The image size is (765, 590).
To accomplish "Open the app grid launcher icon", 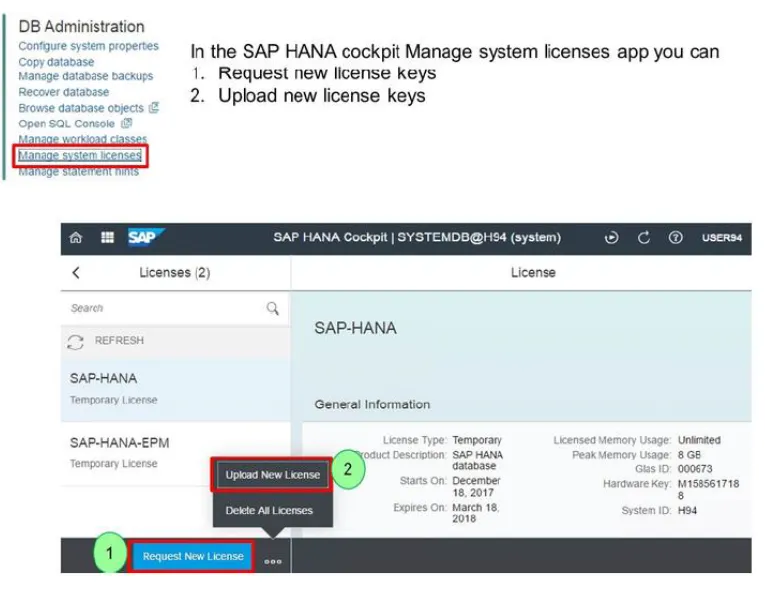I will (x=107, y=238).
